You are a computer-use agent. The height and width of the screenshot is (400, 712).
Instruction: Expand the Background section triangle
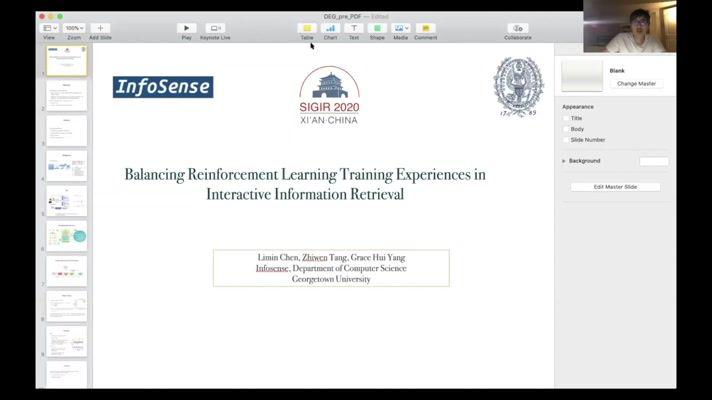[x=564, y=161]
